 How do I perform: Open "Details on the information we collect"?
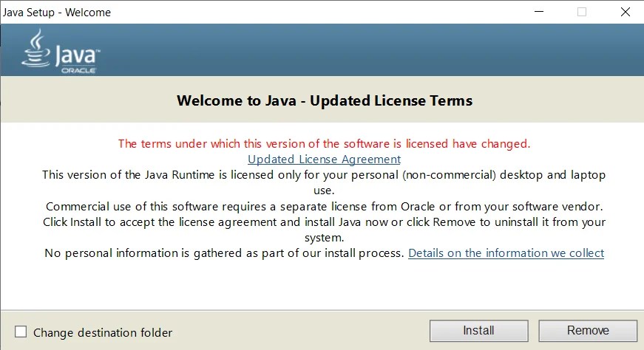point(506,253)
